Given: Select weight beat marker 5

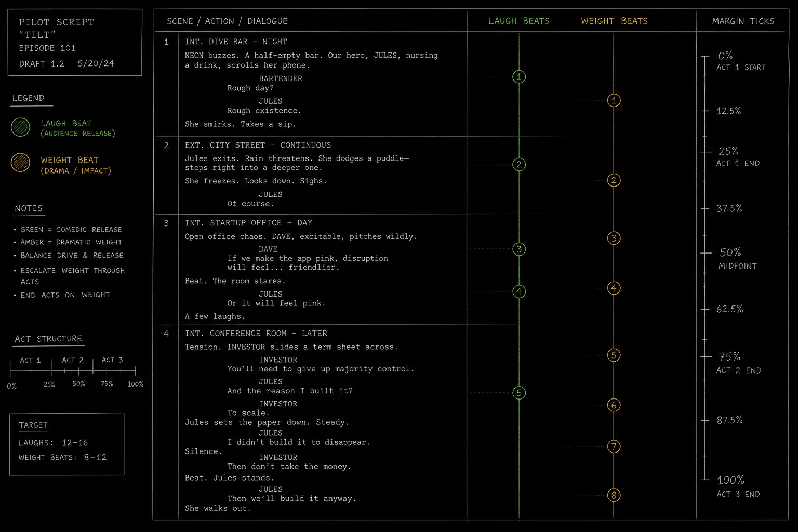Looking at the screenshot, I should [614, 355].
